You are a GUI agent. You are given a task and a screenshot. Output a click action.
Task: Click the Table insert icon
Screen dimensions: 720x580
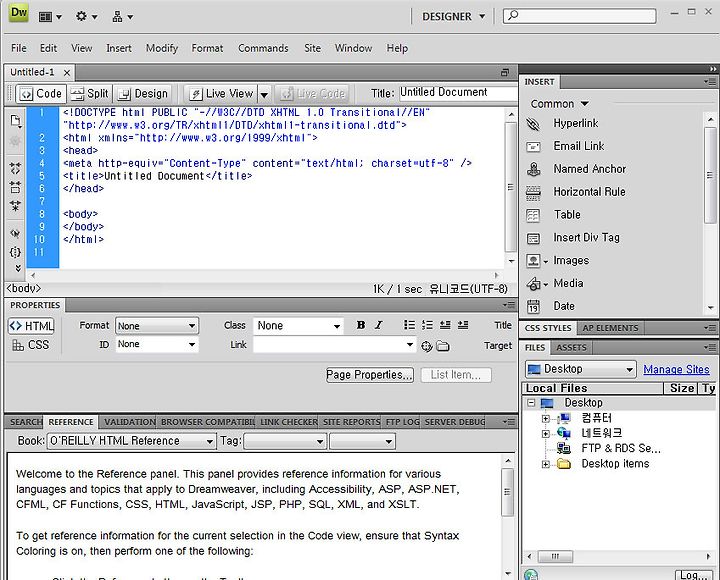[533, 215]
